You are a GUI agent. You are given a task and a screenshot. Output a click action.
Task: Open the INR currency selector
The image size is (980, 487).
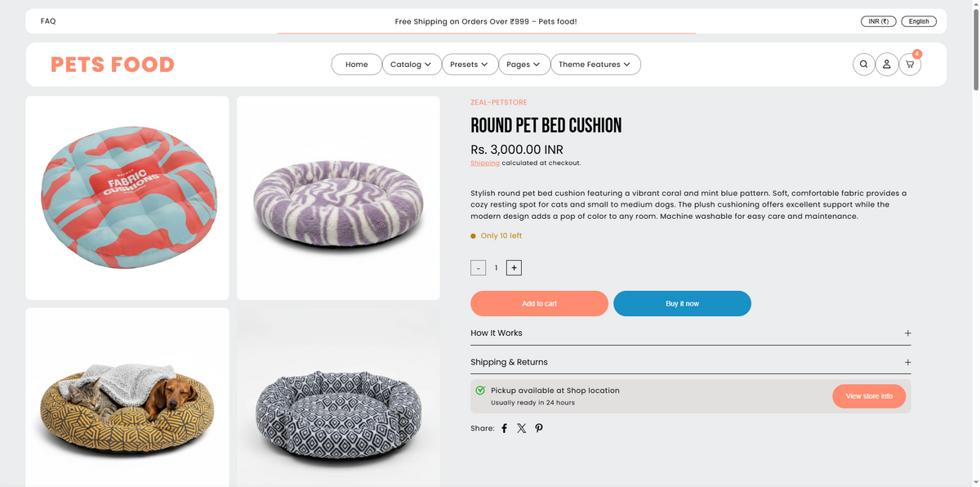(x=879, y=21)
